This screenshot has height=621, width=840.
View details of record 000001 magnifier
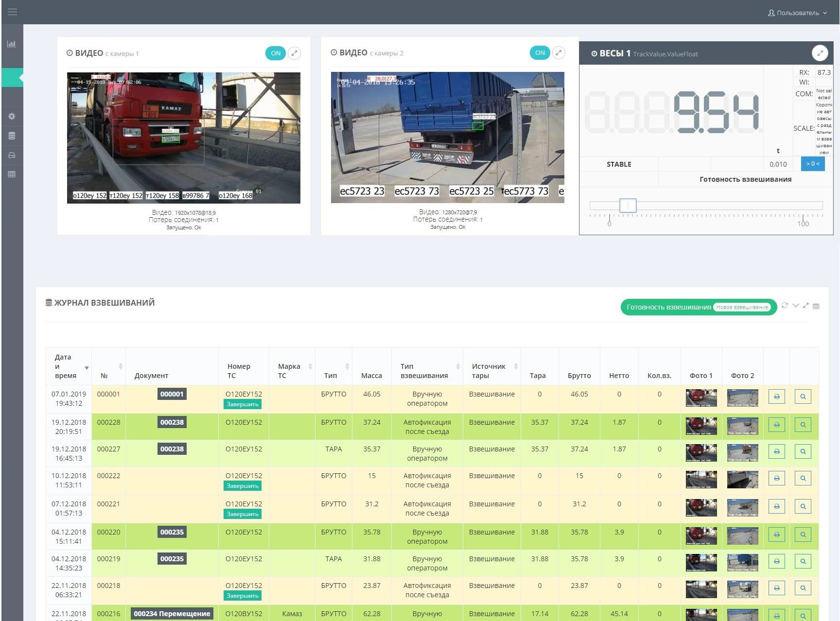[803, 397]
